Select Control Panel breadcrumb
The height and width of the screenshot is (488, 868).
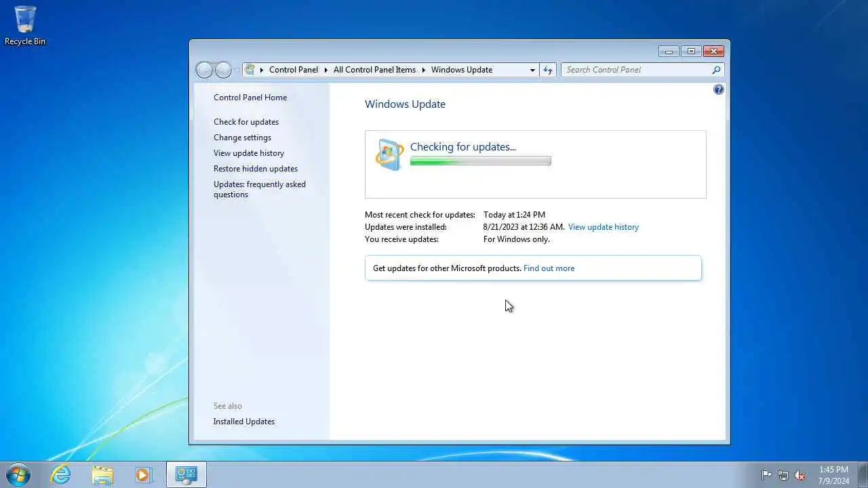[x=294, y=70]
